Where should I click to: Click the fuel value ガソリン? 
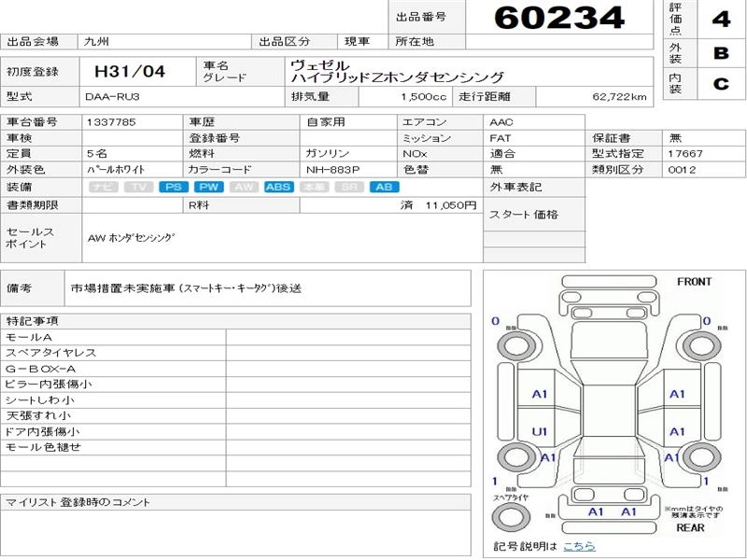click(328, 154)
